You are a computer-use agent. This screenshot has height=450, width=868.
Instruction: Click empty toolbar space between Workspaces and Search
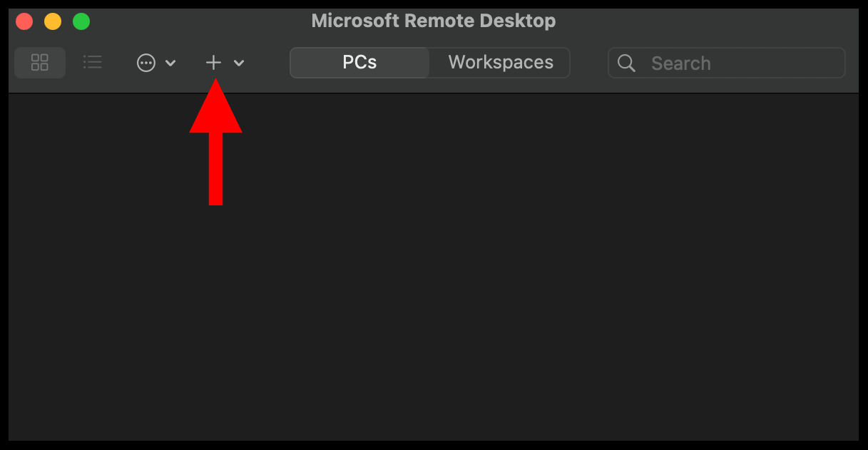tap(588, 63)
